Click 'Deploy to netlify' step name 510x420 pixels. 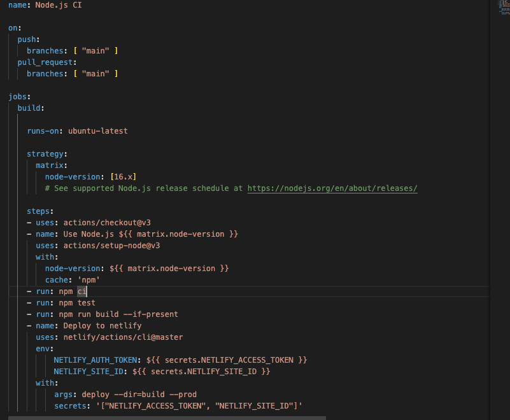pos(103,326)
